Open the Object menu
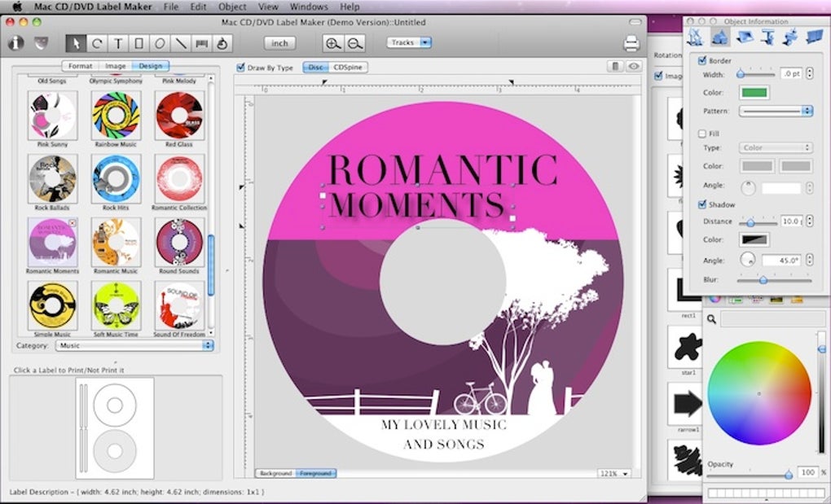Viewport: 831px width, 504px height. point(232,7)
